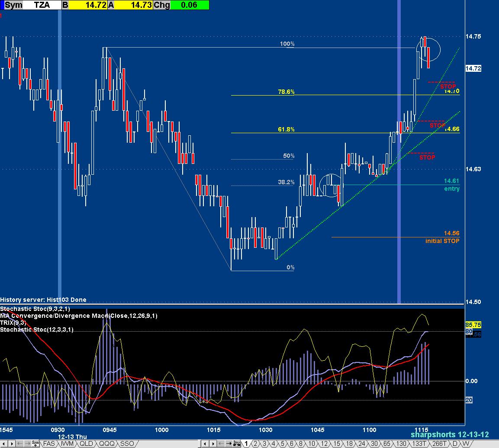Switch to the Weekly (W) tab
The height and width of the screenshot is (448, 499).
pos(466,443)
